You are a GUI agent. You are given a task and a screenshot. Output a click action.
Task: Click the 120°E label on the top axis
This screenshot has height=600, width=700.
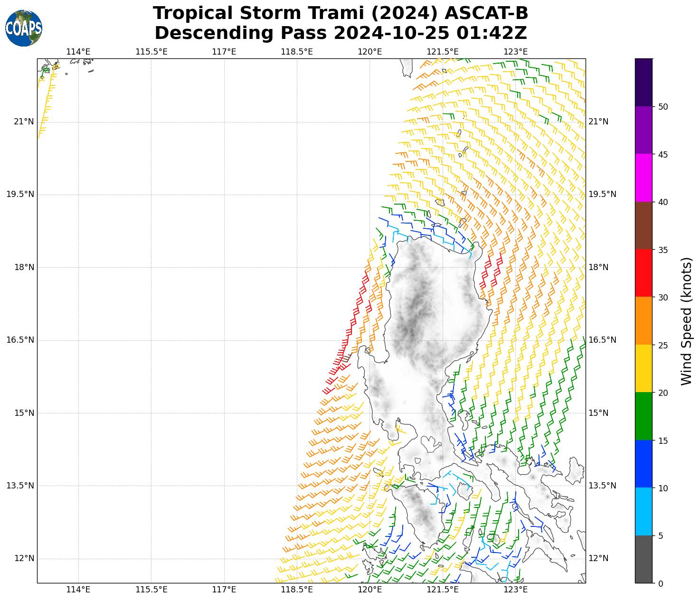[369, 51]
